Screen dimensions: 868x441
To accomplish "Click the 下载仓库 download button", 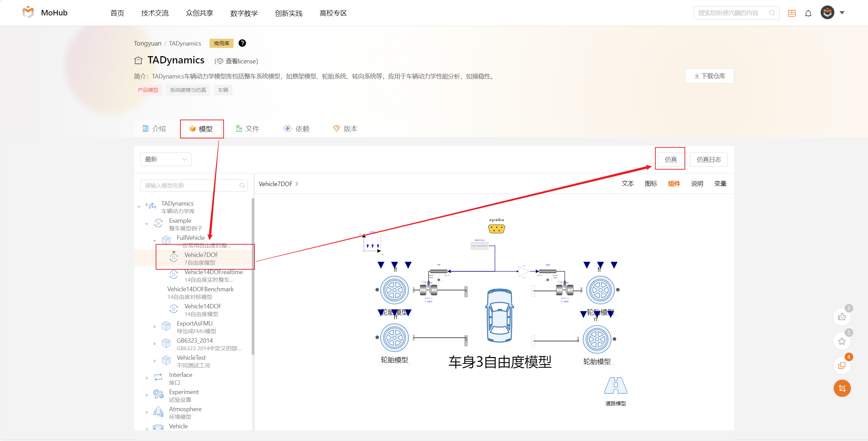I will [709, 76].
